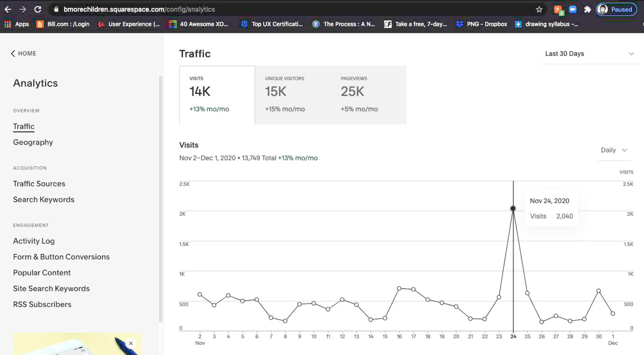Viewport: 644px width, 355px height.
Task: Click the promo banner thumbnail image
Action: [77, 344]
